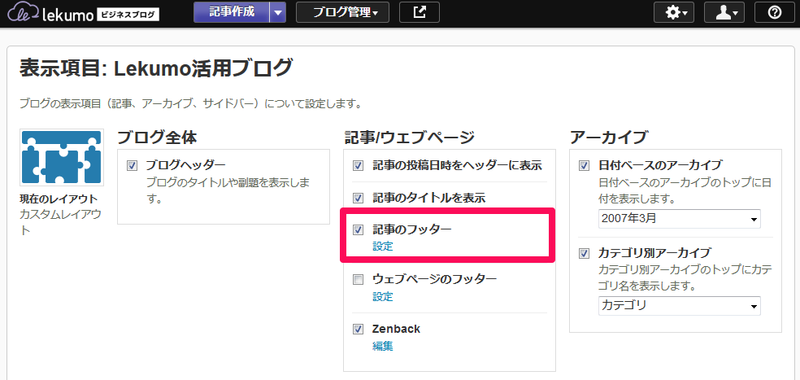Open the カテゴリ dropdown

point(679,306)
